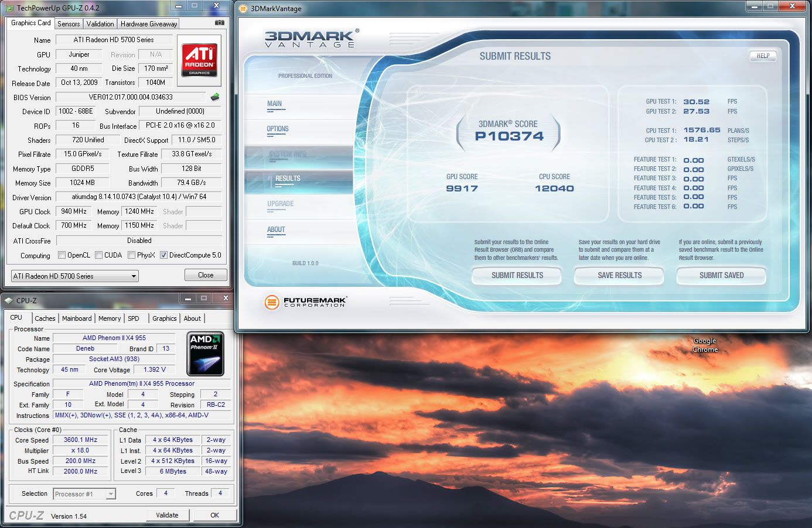Click the Socket AM3 (938) package value
The height and width of the screenshot is (528, 812).
click(114, 359)
